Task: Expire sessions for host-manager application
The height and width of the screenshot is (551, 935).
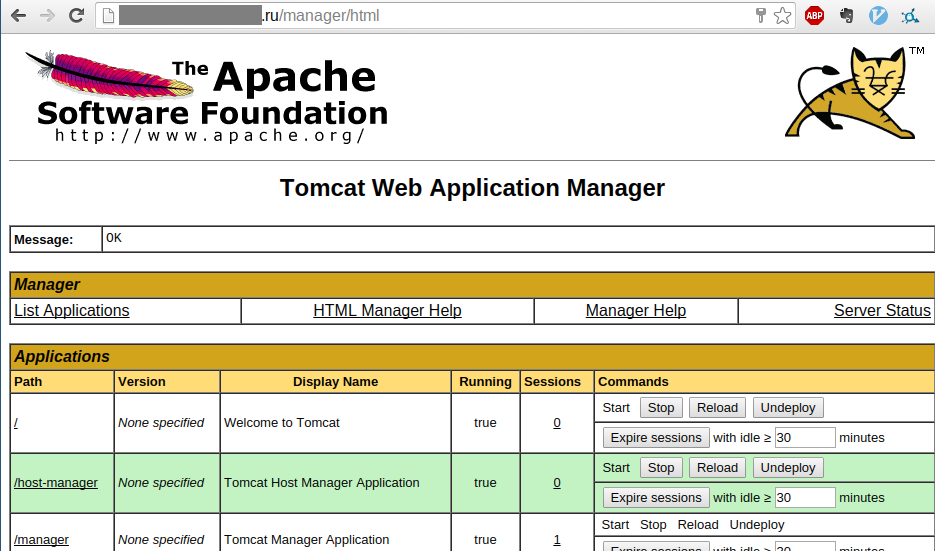Action: (x=656, y=498)
